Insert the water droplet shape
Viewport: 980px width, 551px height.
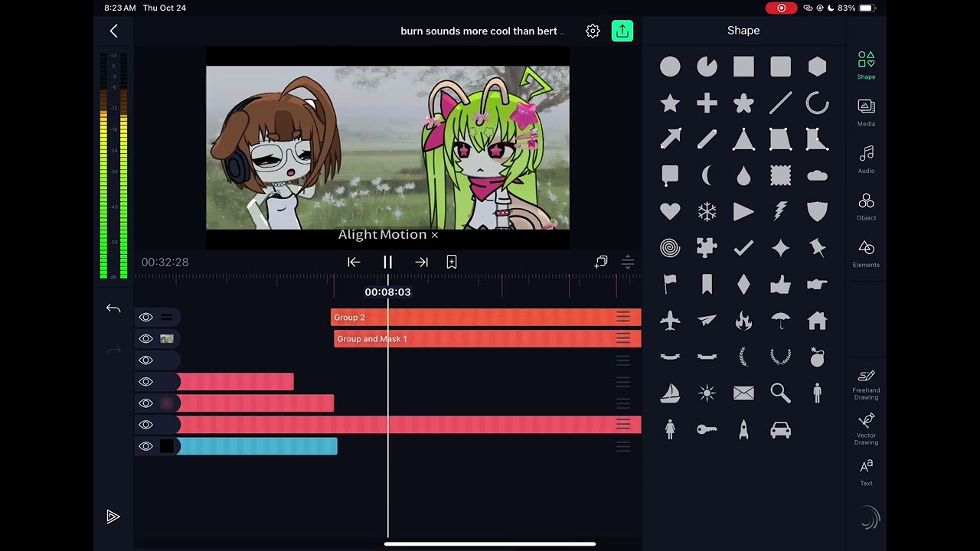tap(743, 176)
